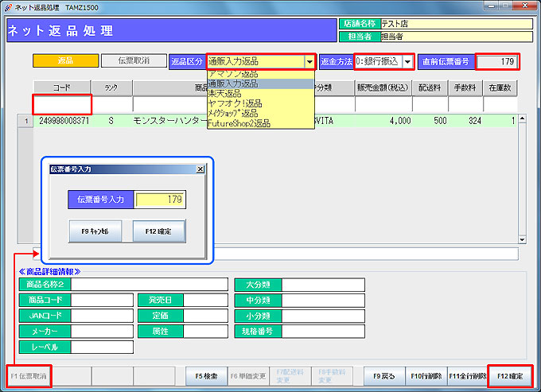Click the dialog's X close icon
Screen dimensions: 541x392
(x=200, y=169)
